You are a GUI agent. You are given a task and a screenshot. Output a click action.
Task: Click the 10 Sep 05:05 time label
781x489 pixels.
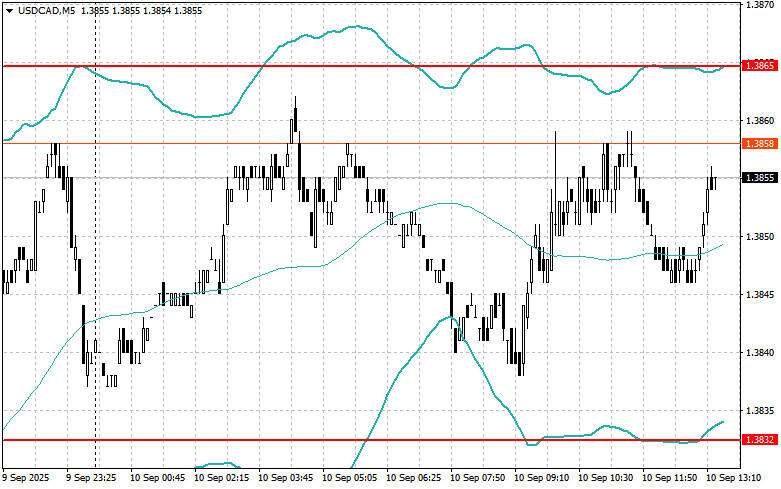[x=350, y=478]
